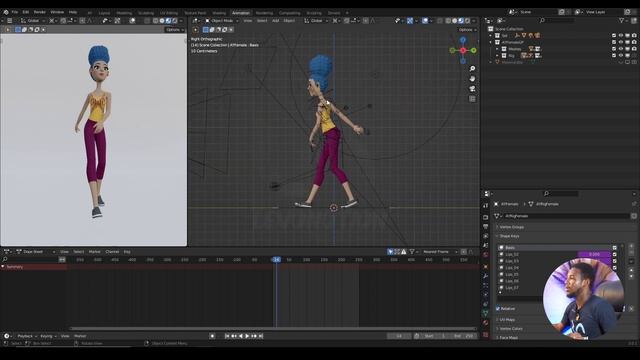Open the Dope Sheet Channel menu

(x=112, y=252)
